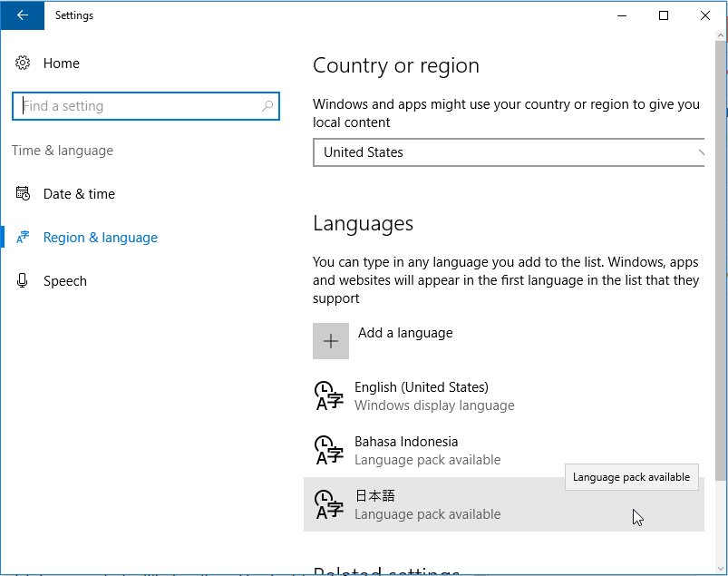Screen dimensions: 728x576
Task: Open Date & time settings page
Action: (x=79, y=194)
